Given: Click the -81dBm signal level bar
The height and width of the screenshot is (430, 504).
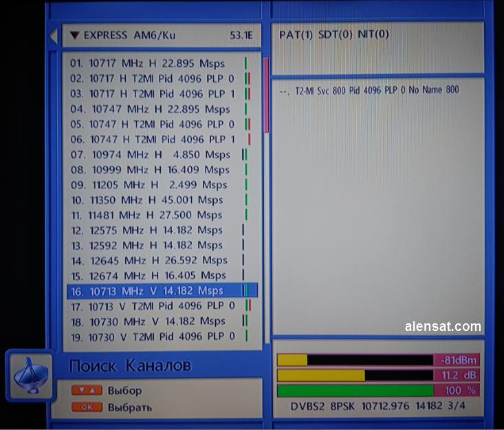Looking at the screenshot, I should pyautogui.click(x=355, y=360).
